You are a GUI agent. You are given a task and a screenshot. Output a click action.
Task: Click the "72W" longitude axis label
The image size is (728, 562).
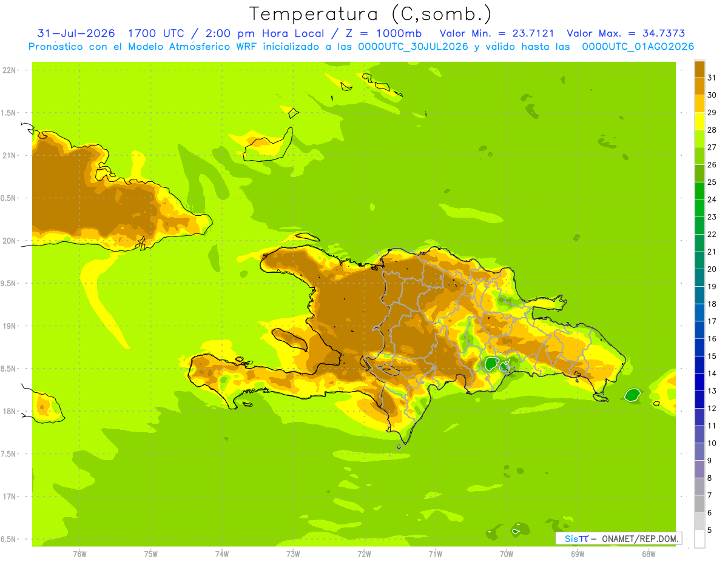[364, 554]
